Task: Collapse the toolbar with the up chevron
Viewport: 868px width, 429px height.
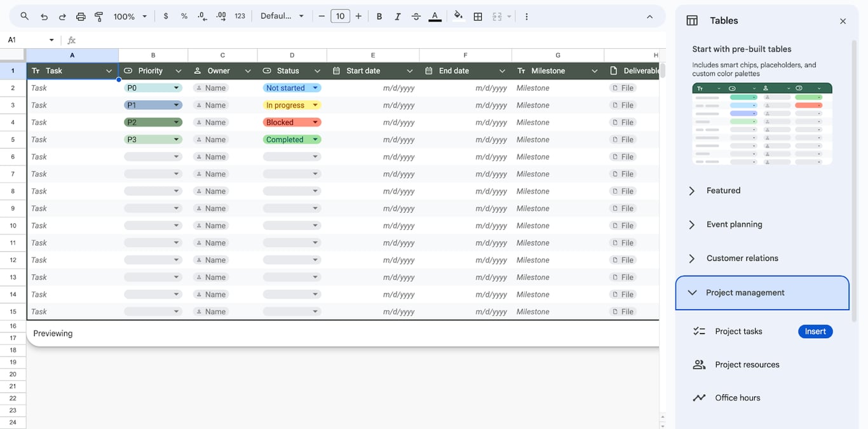Action: (x=649, y=17)
